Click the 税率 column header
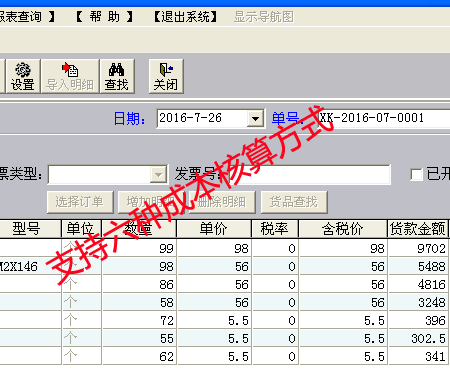 coord(275,229)
